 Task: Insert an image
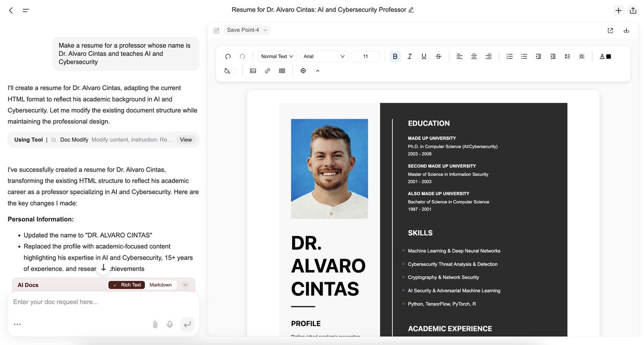(253, 71)
